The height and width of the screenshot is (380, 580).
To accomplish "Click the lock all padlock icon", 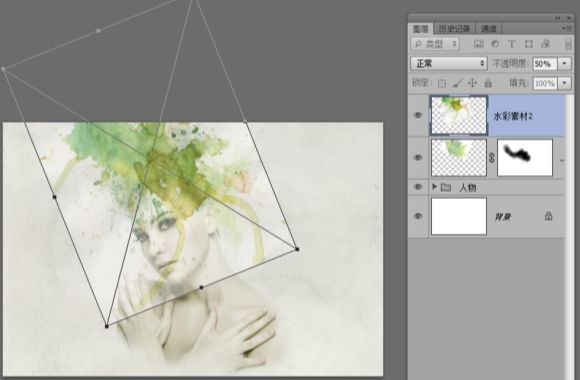I will click(x=488, y=83).
